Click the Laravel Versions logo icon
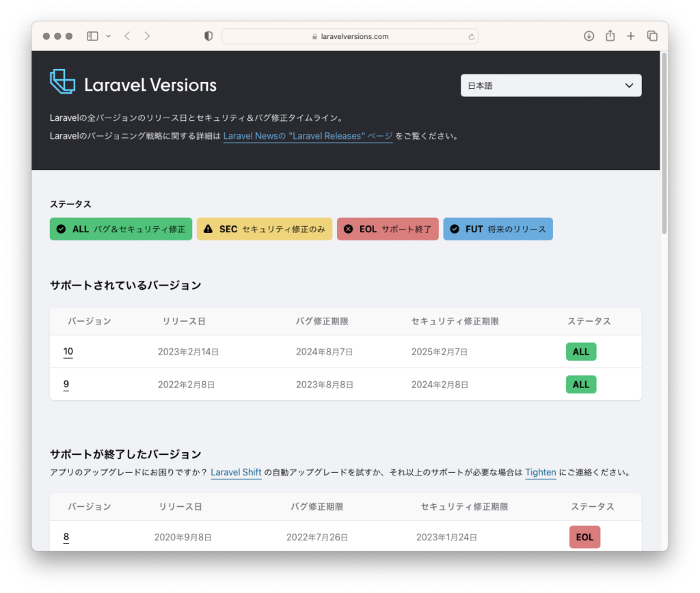 [x=62, y=81]
